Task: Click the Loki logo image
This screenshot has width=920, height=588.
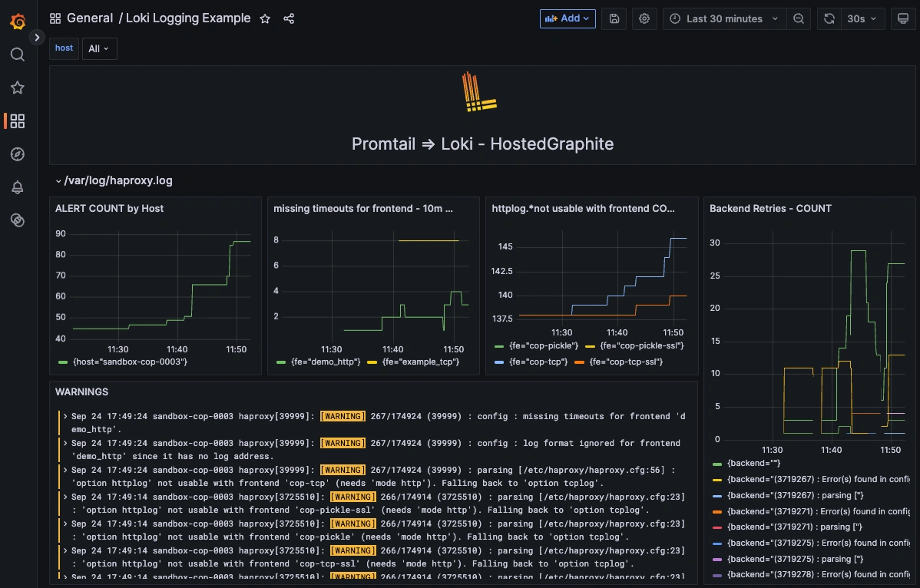Action: click(x=478, y=91)
